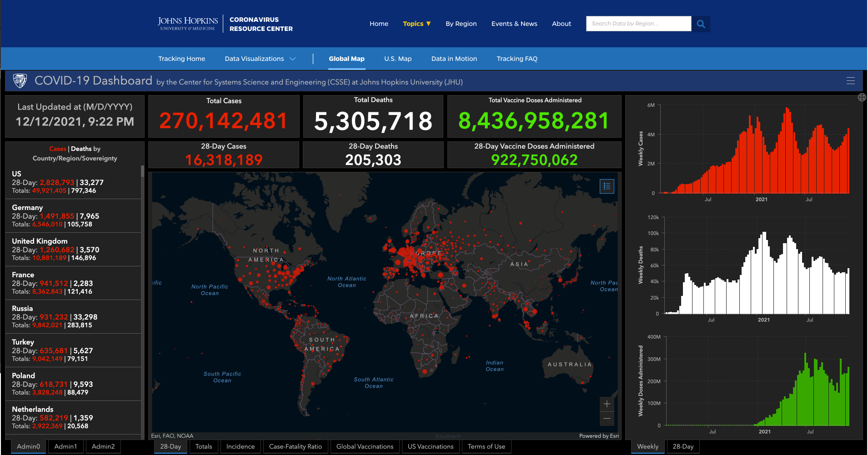Open the dashboard hamburger menu
868x455 pixels.
pos(850,81)
